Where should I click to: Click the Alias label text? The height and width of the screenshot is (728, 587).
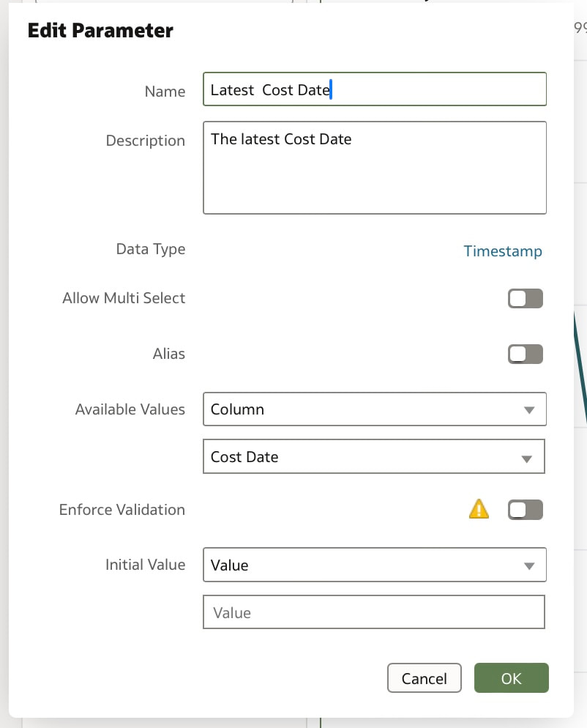169,354
